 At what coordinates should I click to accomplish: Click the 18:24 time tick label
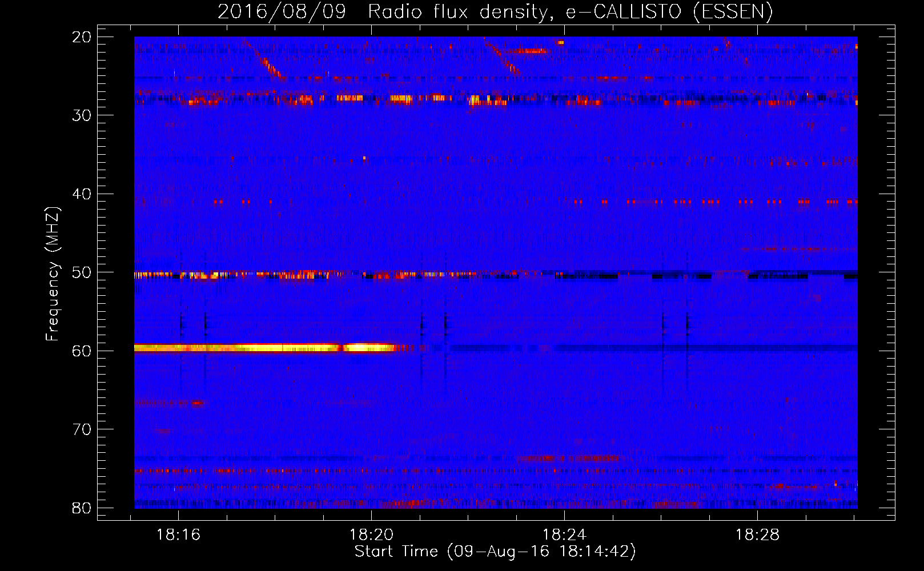click(x=564, y=535)
